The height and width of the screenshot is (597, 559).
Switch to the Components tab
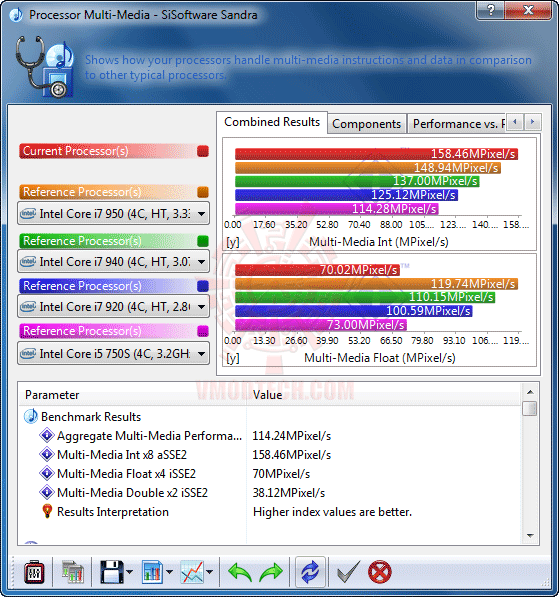tap(366, 124)
